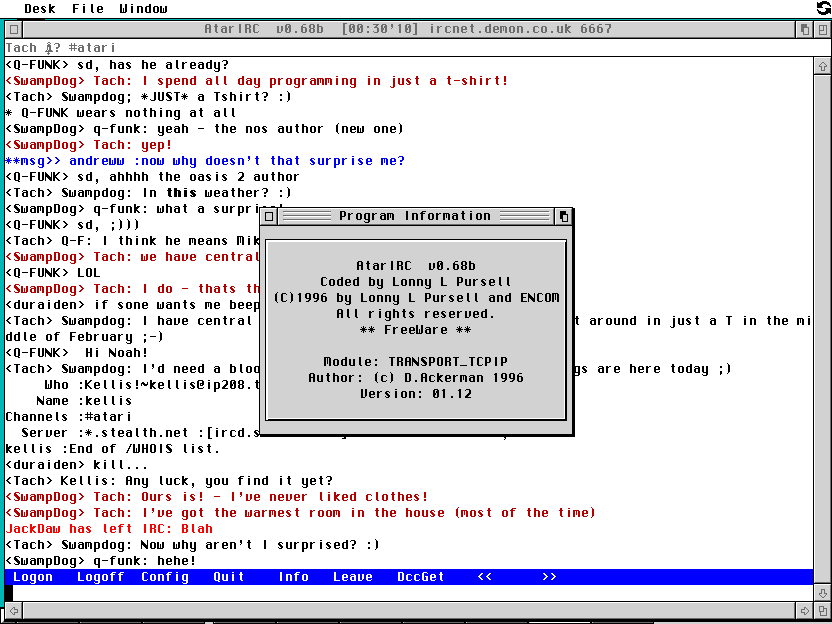Click SwampDog's 'Ours is!' red message

pyautogui.click(x=216, y=497)
